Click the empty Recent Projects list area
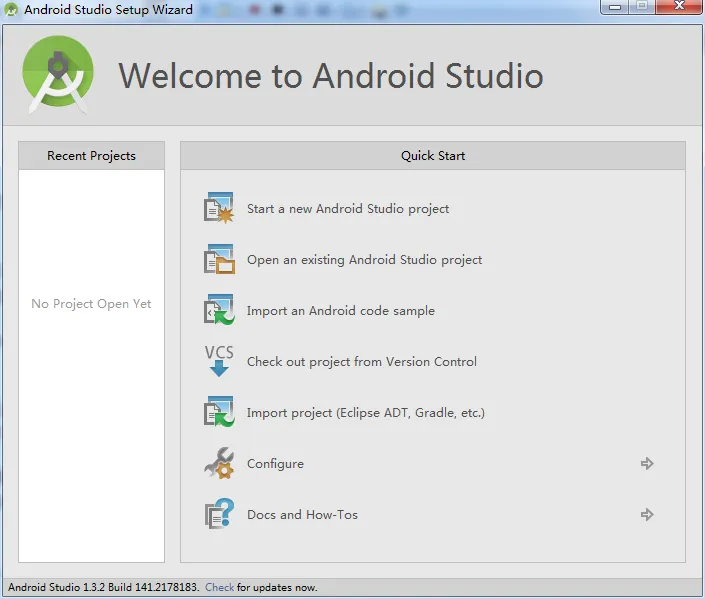705x599 pixels. [x=91, y=400]
